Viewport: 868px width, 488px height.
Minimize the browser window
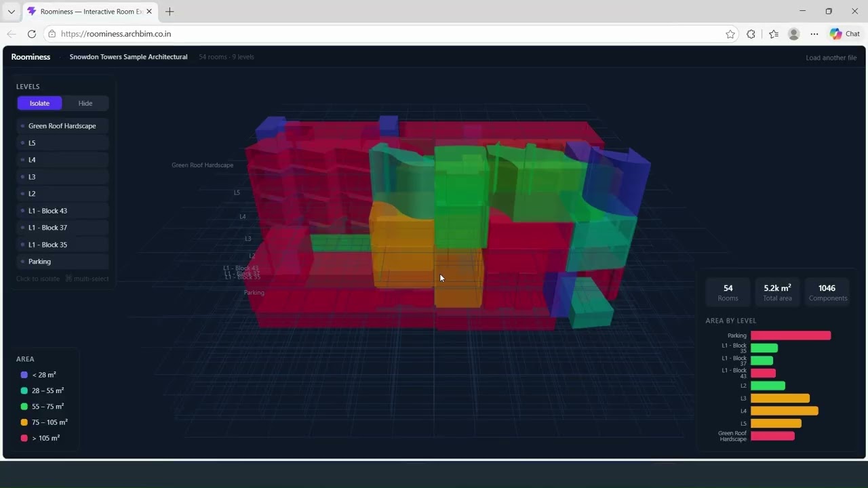point(803,12)
